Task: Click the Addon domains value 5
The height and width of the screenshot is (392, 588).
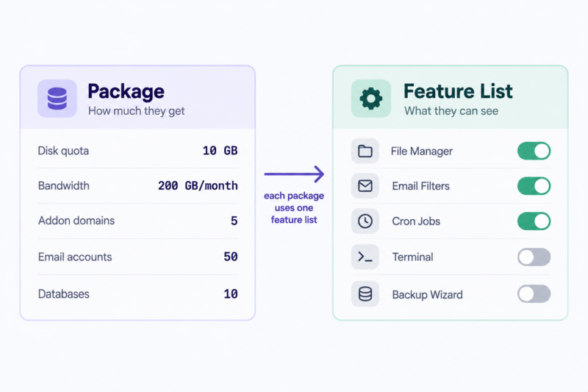Action: tap(234, 221)
